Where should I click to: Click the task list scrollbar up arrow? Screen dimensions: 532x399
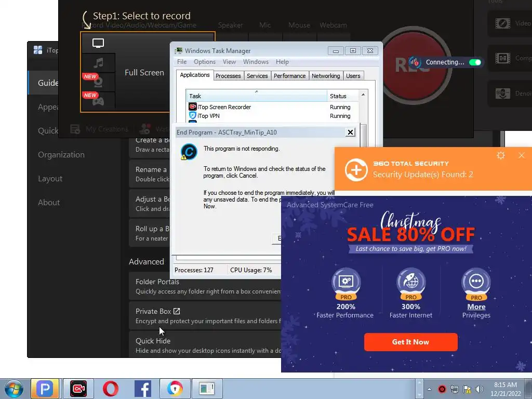(x=363, y=95)
